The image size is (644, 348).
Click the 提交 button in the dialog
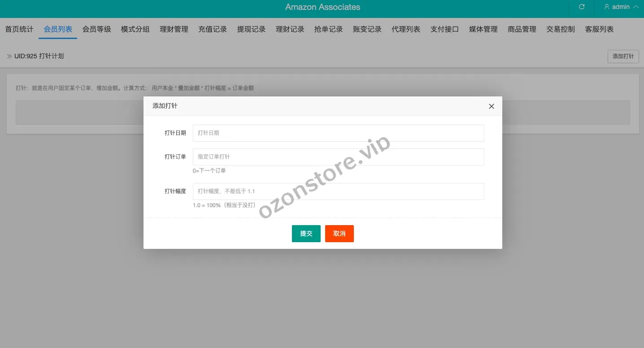[x=306, y=234]
